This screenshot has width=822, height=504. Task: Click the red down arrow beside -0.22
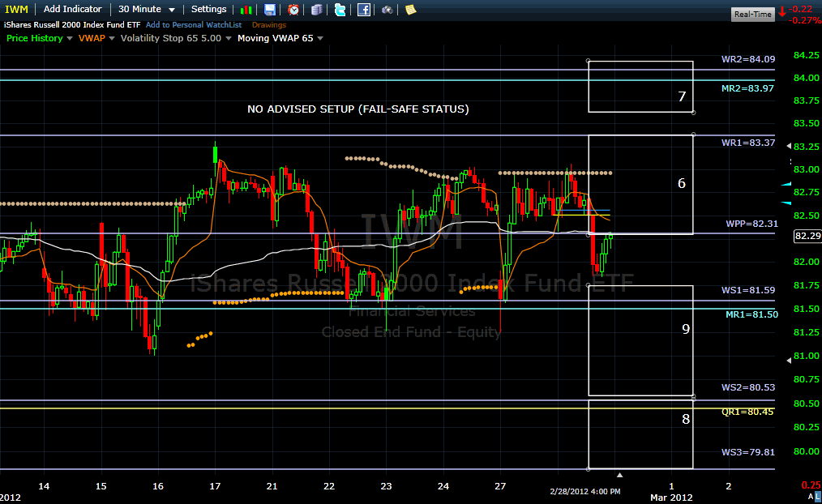[782, 11]
